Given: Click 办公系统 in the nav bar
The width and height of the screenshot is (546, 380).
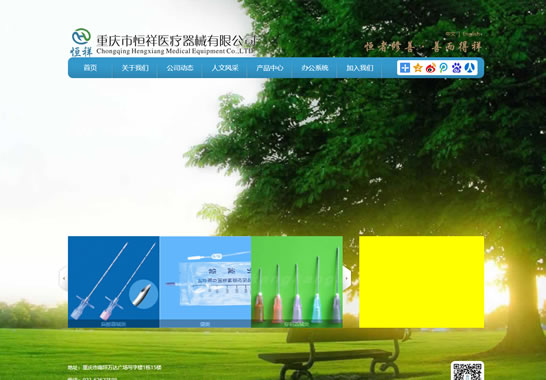Looking at the screenshot, I should pyautogui.click(x=315, y=68).
